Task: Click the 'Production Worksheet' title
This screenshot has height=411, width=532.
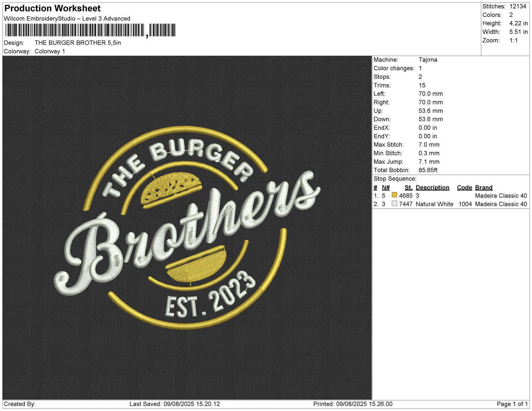Action: point(52,8)
